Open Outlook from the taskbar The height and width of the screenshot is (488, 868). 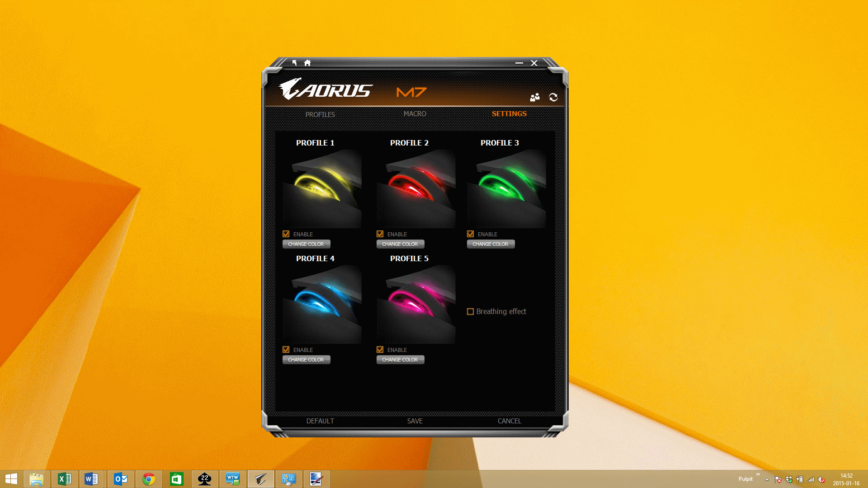(x=121, y=479)
